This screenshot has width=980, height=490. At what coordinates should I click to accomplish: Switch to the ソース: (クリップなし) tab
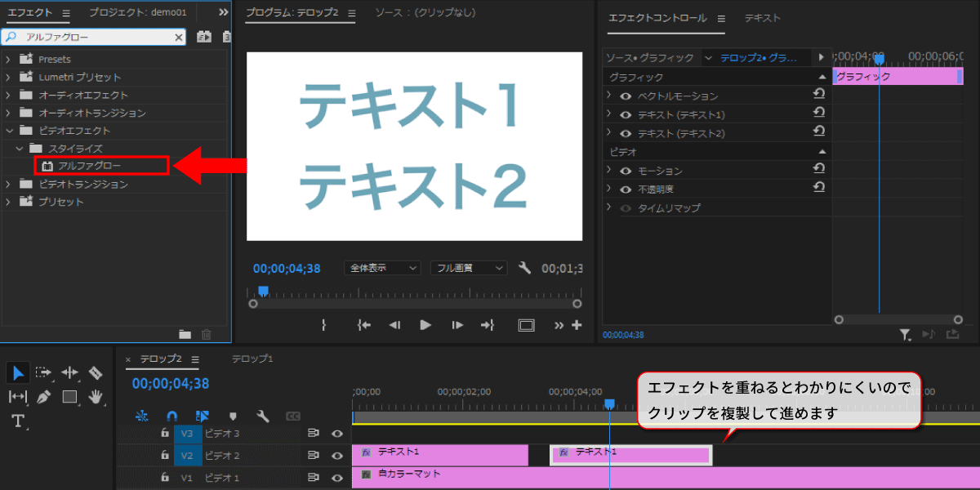click(425, 13)
